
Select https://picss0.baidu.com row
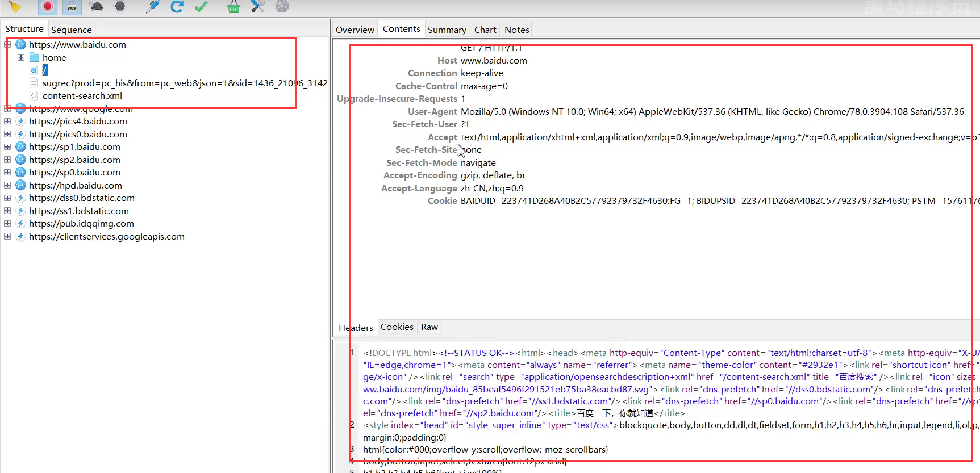click(x=78, y=134)
